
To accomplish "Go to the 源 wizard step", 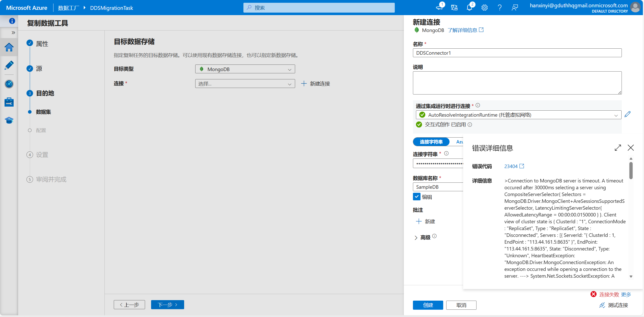I will click(39, 68).
